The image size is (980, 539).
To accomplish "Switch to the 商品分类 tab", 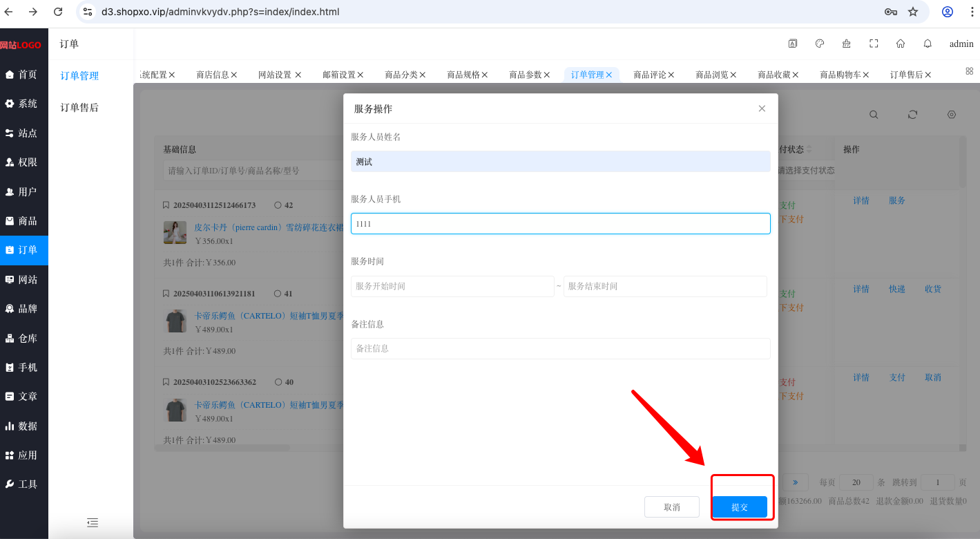I will click(x=401, y=75).
